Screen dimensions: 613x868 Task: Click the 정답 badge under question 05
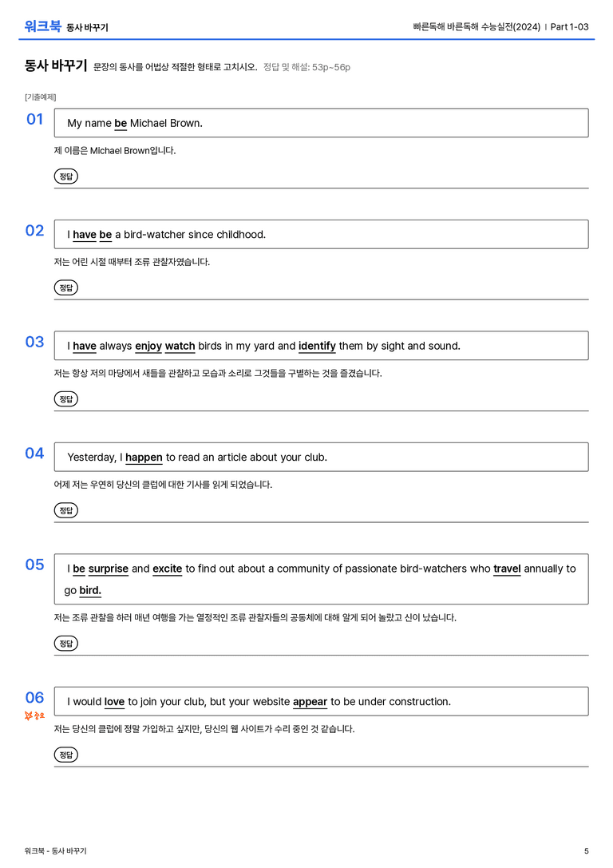65,644
